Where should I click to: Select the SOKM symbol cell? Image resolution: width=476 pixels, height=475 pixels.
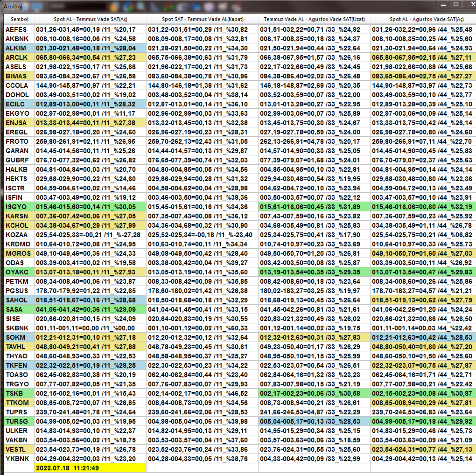point(19,337)
